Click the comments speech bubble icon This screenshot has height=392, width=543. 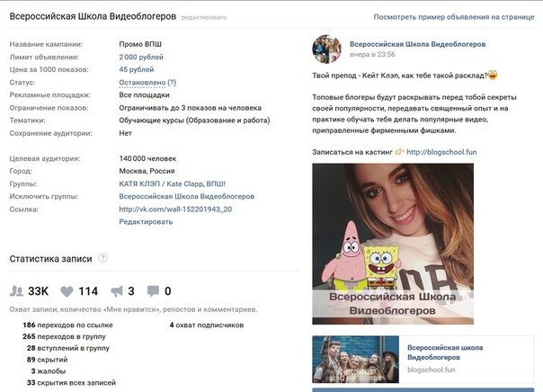point(153,291)
